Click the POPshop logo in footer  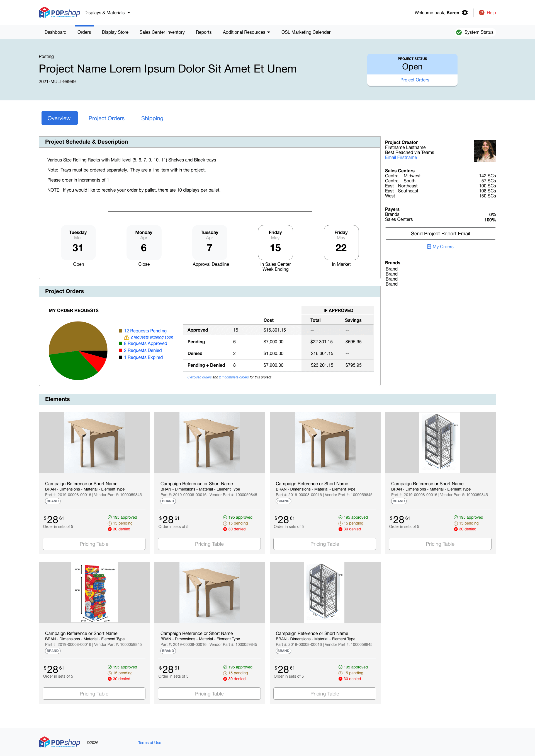(59, 742)
